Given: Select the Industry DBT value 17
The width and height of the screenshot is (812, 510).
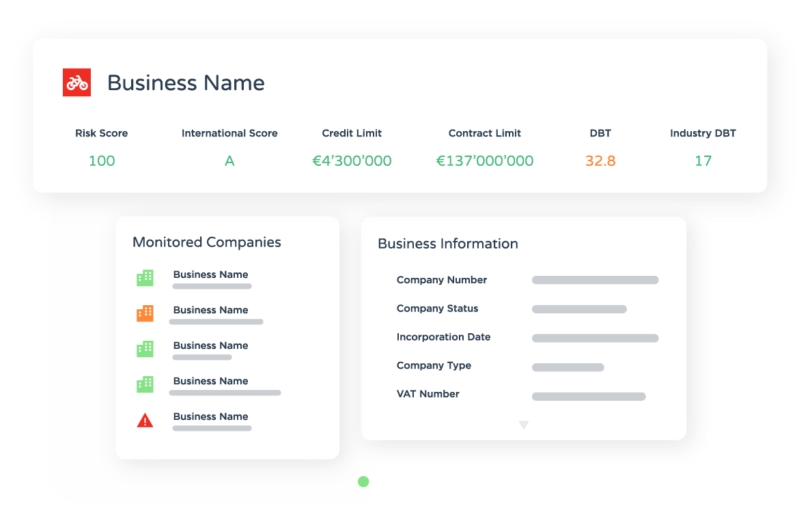Looking at the screenshot, I should click(x=703, y=161).
